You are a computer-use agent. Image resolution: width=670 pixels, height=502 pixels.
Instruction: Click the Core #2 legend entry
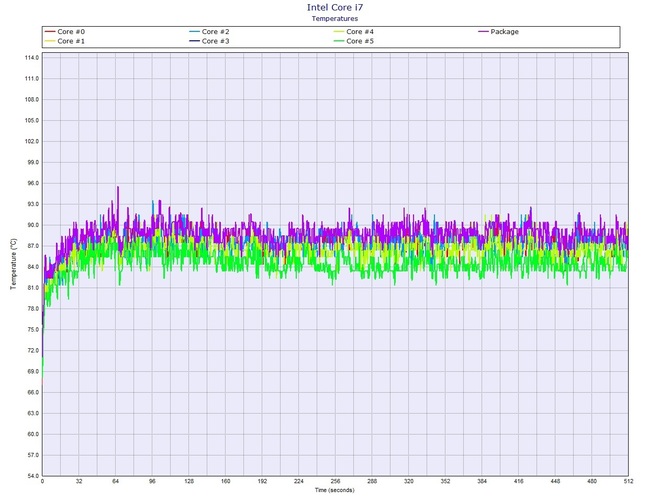[x=209, y=32]
